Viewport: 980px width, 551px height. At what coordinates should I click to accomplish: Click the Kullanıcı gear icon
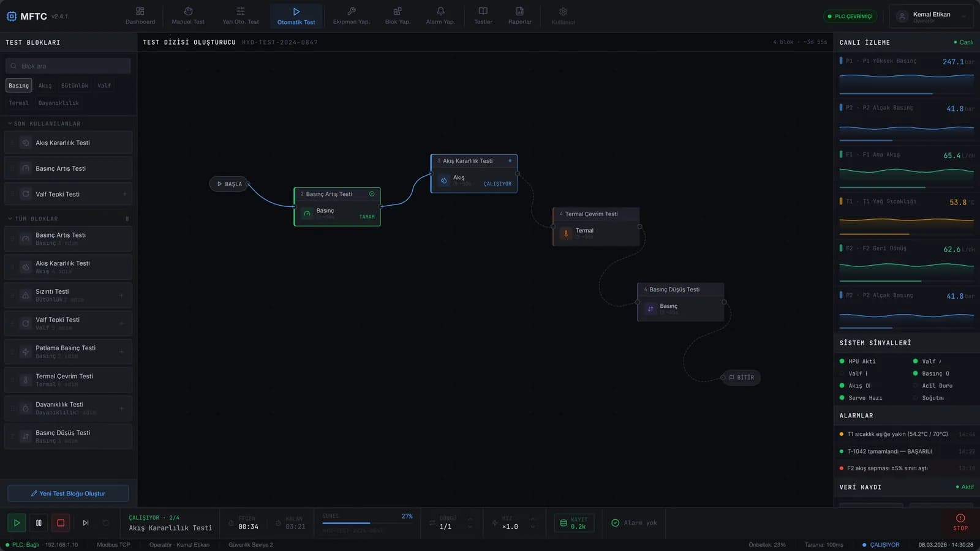[563, 12]
